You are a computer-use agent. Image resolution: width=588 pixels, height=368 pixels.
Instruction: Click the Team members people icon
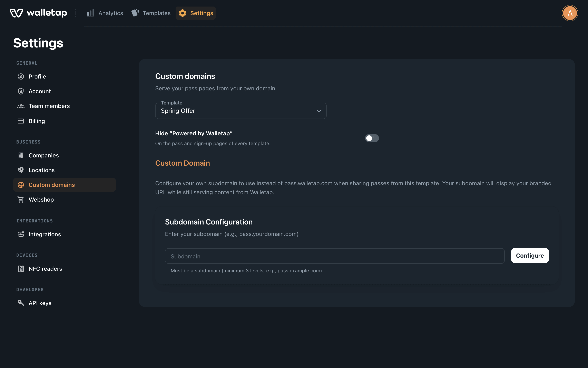[21, 106]
